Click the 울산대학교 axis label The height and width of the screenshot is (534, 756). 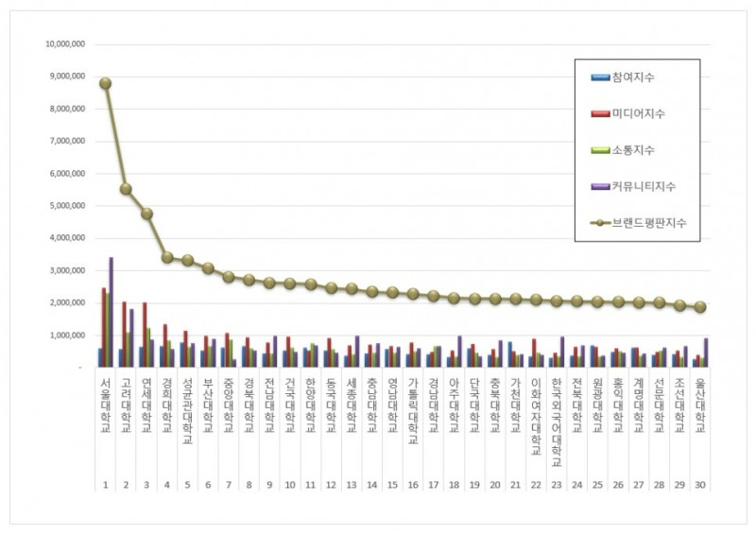coord(700,405)
